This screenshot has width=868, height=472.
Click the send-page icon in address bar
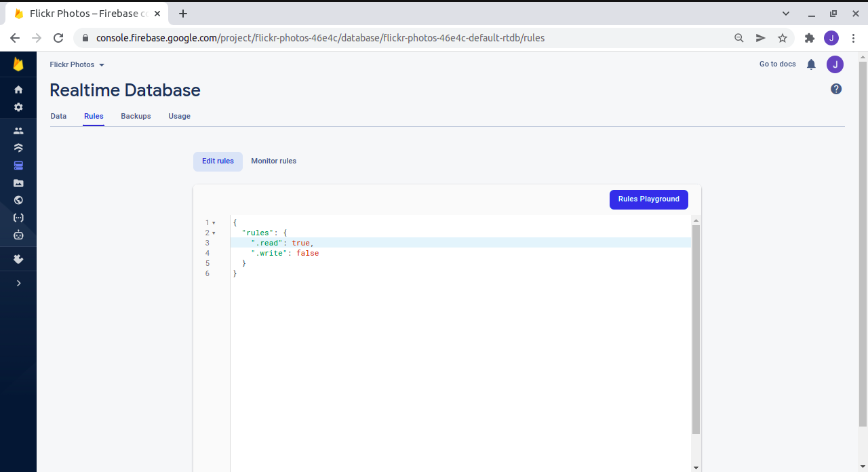pyautogui.click(x=761, y=38)
